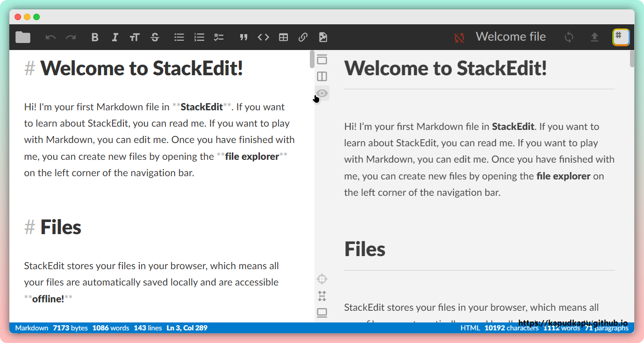Toggle reader mode eye icon
644x343 pixels.
(322, 93)
